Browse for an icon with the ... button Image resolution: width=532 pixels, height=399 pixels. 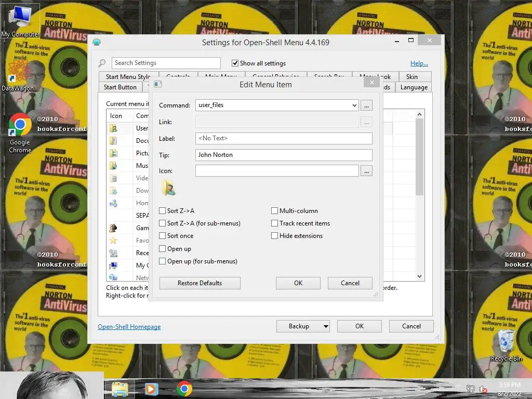point(366,170)
